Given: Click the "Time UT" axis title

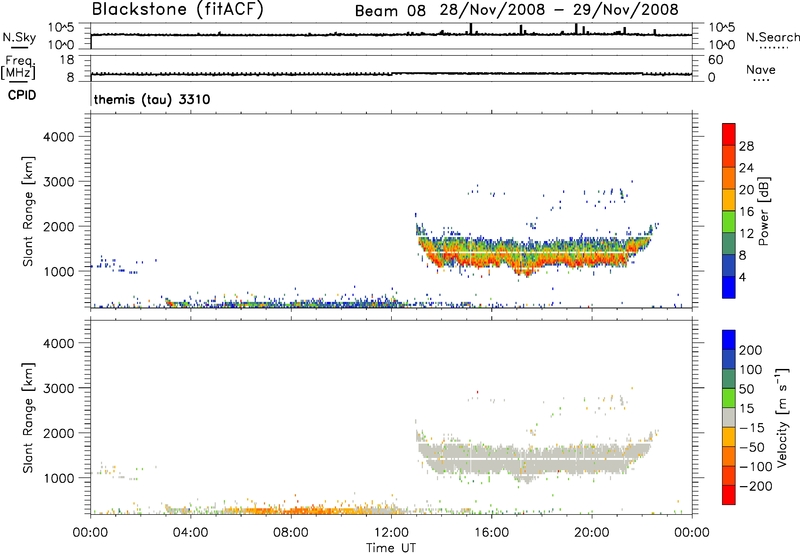Looking at the screenshot, I should 391,548.
